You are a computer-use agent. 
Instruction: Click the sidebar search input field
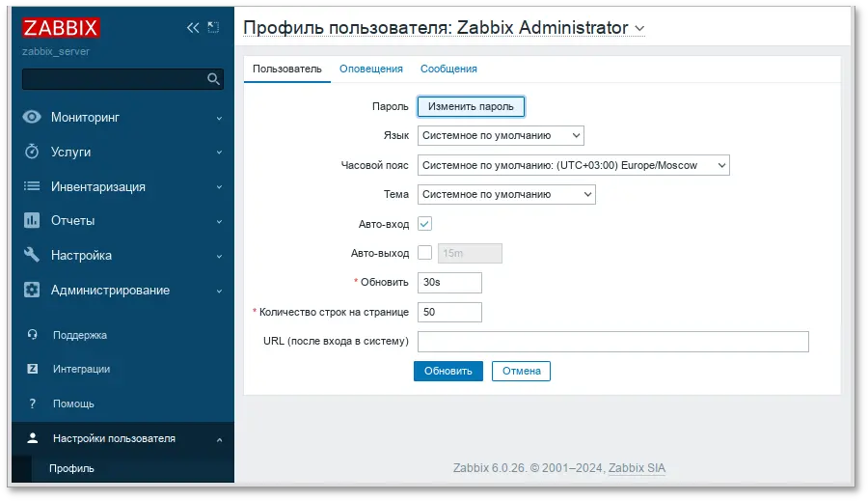[x=122, y=79]
